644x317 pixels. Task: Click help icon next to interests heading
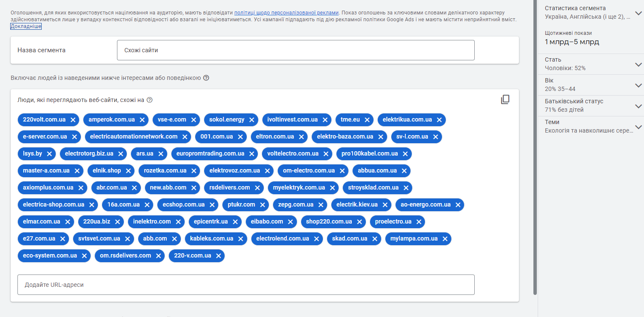206,78
